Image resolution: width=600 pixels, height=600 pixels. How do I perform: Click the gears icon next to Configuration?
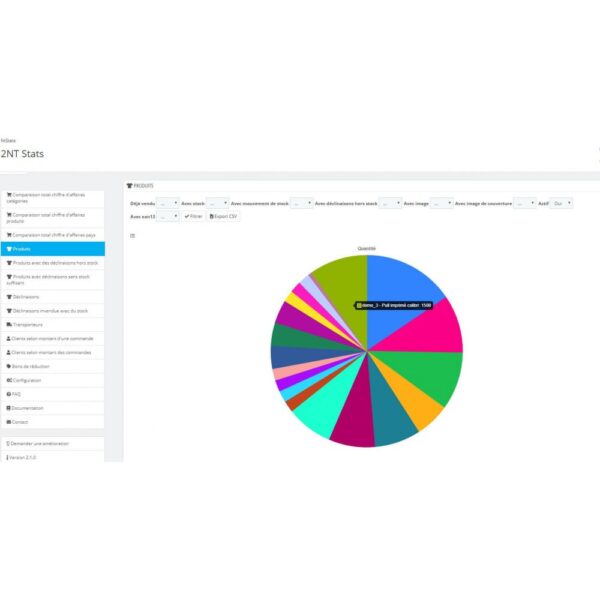point(8,380)
